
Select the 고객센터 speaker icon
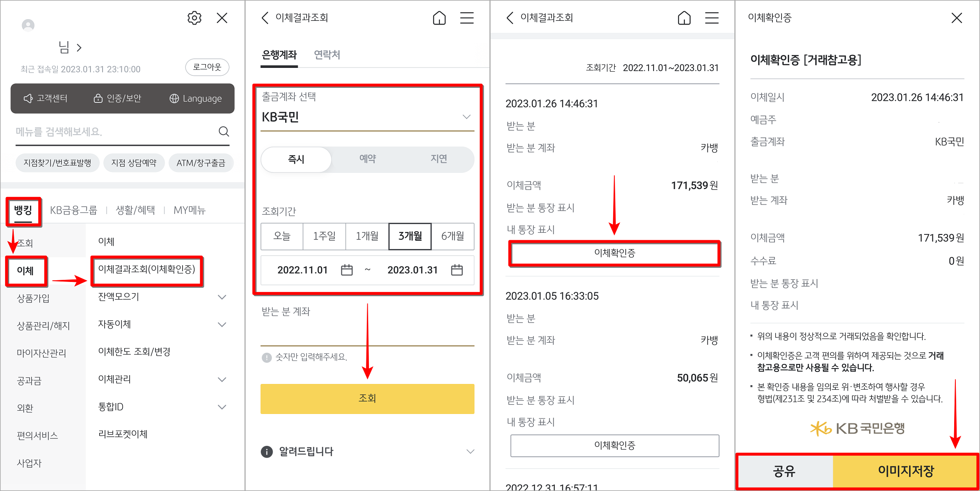coord(28,99)
